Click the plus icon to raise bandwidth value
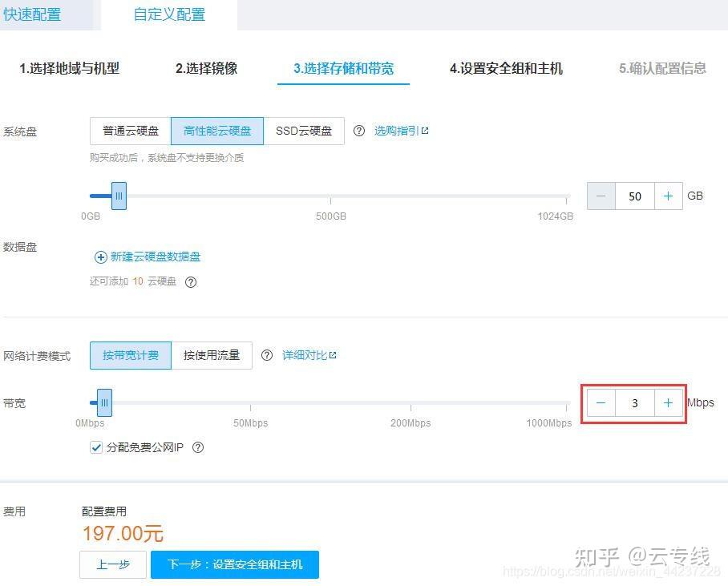This screenshot has width=728, height=586. [669, 402]
